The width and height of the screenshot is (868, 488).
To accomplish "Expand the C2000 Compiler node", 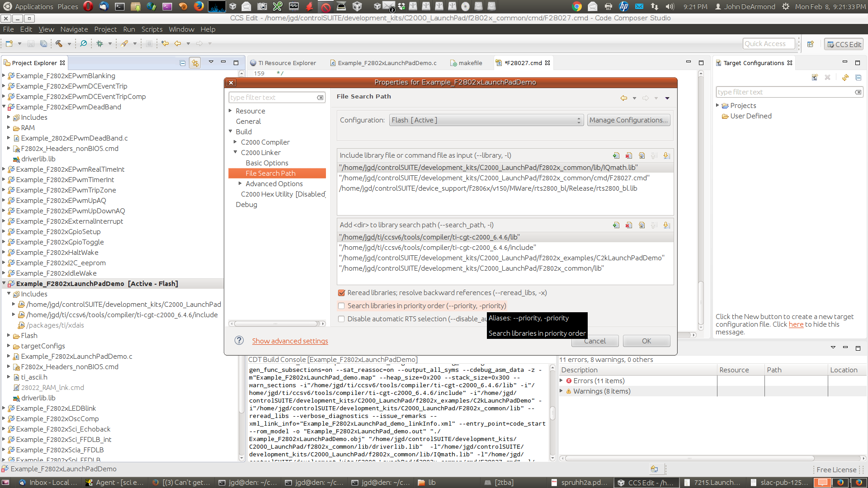I will 235,142.
